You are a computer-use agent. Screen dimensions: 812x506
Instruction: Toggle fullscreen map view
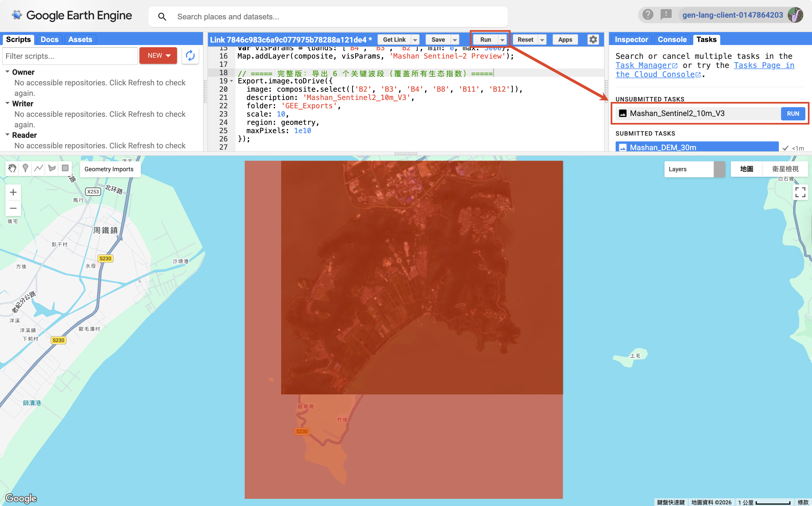click(800, 192)
